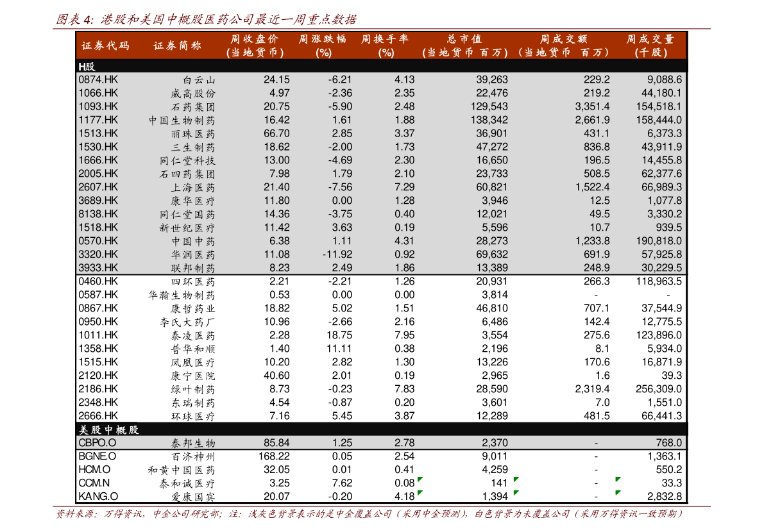Click stock code 0874.HK

point(98,79)
